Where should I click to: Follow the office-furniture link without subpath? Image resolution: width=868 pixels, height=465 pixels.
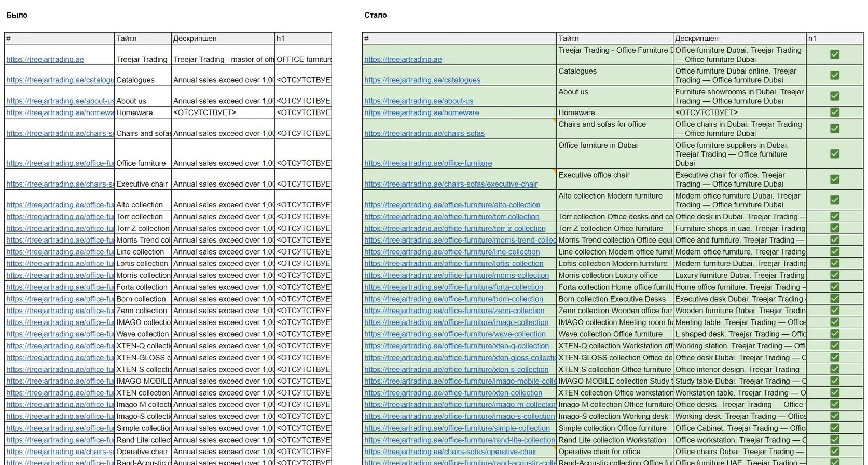[428, 163]
